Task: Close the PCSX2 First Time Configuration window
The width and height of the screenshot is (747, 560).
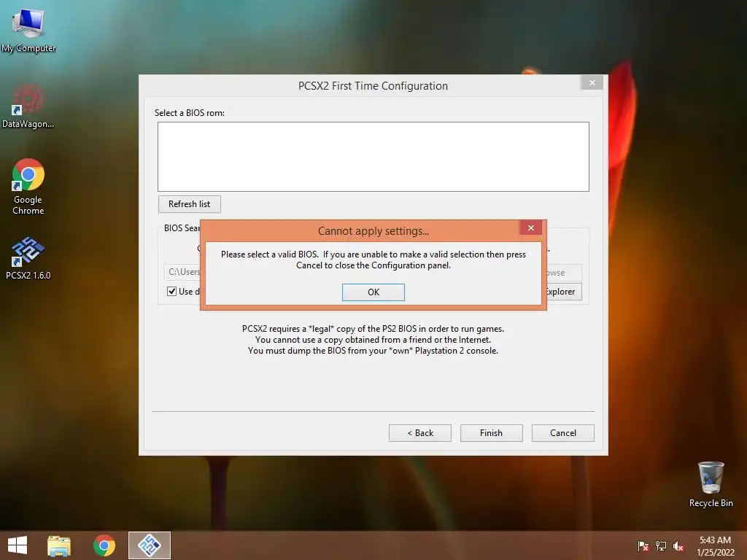Action: [x=592, y=83]
